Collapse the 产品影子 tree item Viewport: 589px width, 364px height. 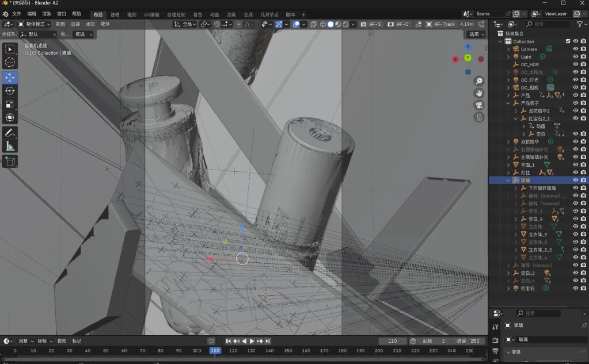[508, 103]
